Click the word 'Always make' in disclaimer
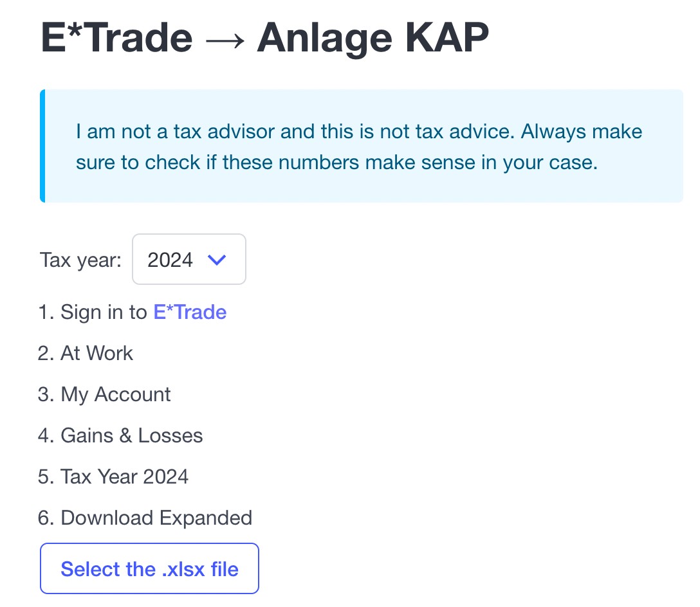Image resolution: width=700 pixels, height=607 pixels. pos(582,132)
